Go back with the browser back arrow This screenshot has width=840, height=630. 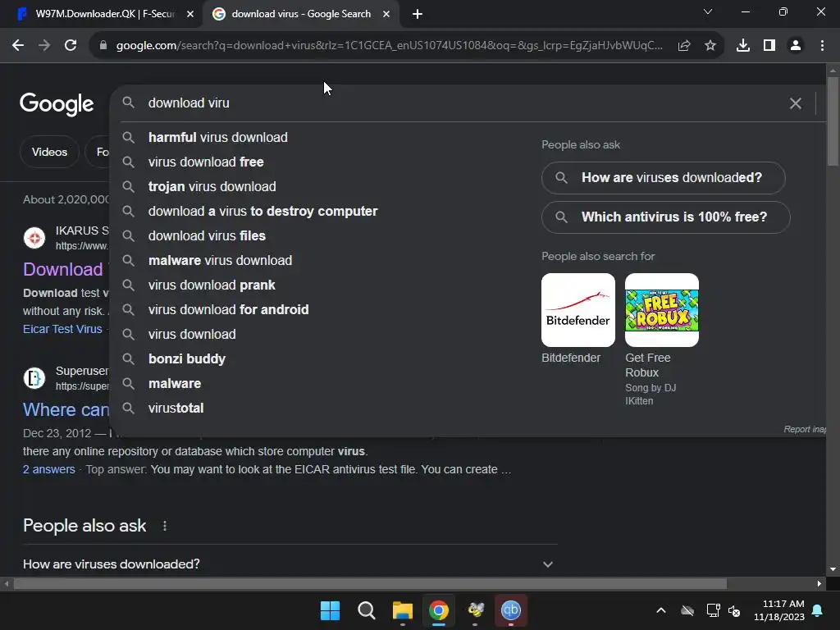(18, 46)
